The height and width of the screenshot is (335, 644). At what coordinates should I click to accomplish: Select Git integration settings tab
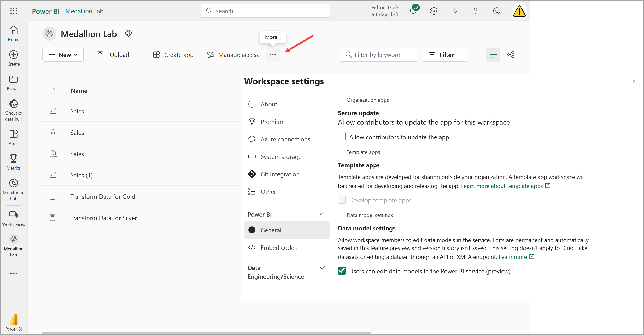(x=280, y=174)
